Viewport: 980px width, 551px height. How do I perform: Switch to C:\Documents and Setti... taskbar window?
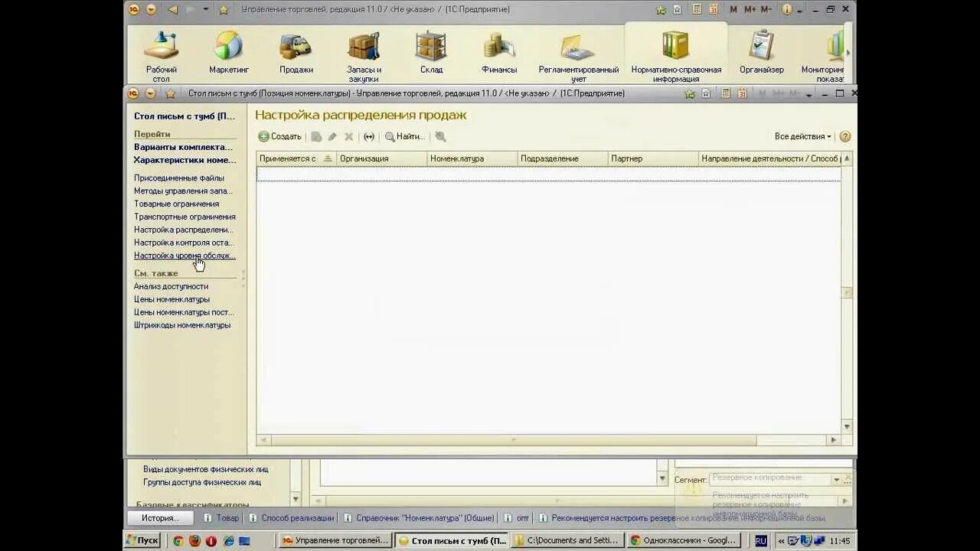pyautogui.click(x=567, y=540)
